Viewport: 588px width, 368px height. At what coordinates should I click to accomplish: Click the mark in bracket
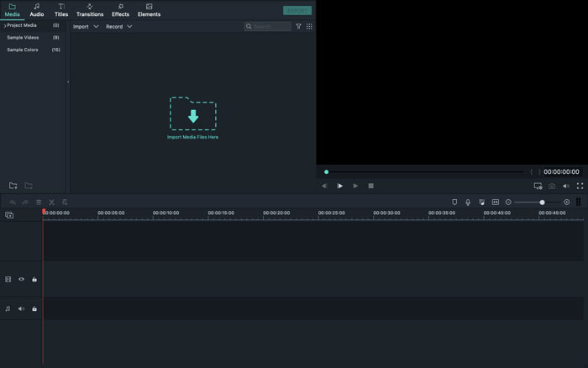point(532,171)
